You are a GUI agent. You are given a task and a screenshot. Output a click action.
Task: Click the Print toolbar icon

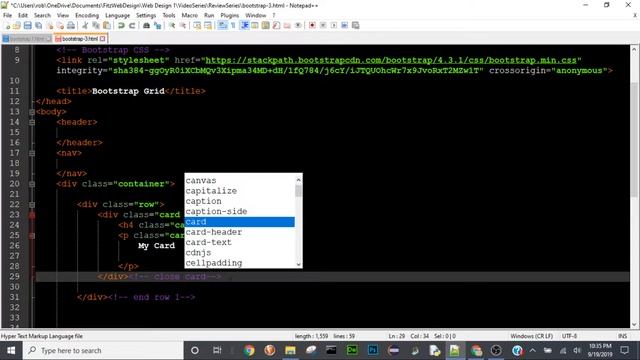click(71, 25)
